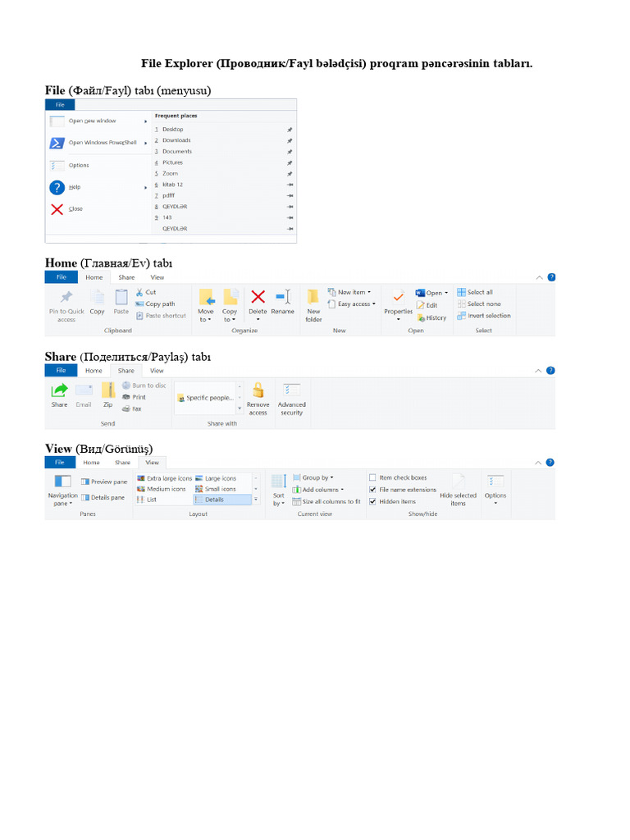Select the highlighted Details layout

tap(221, 500)
